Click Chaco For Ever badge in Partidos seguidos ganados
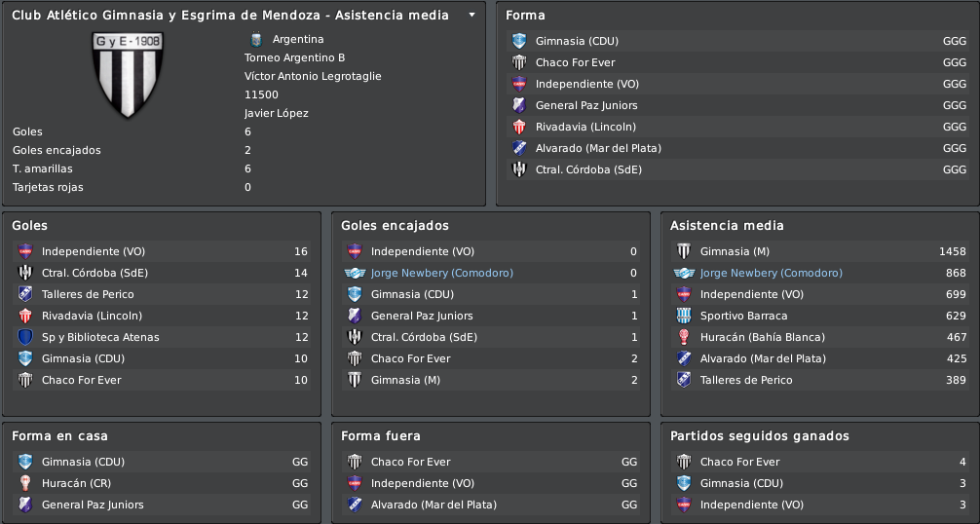This screenshot has height=524, width=980. (684, 463)
